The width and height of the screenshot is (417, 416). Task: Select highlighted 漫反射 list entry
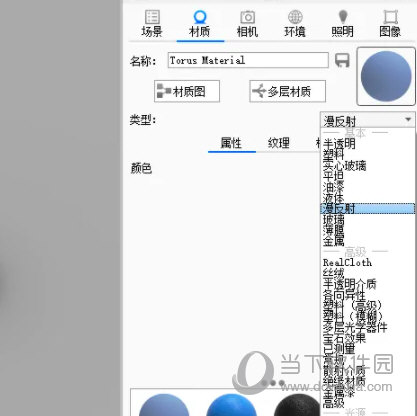[x=368, y=209]
